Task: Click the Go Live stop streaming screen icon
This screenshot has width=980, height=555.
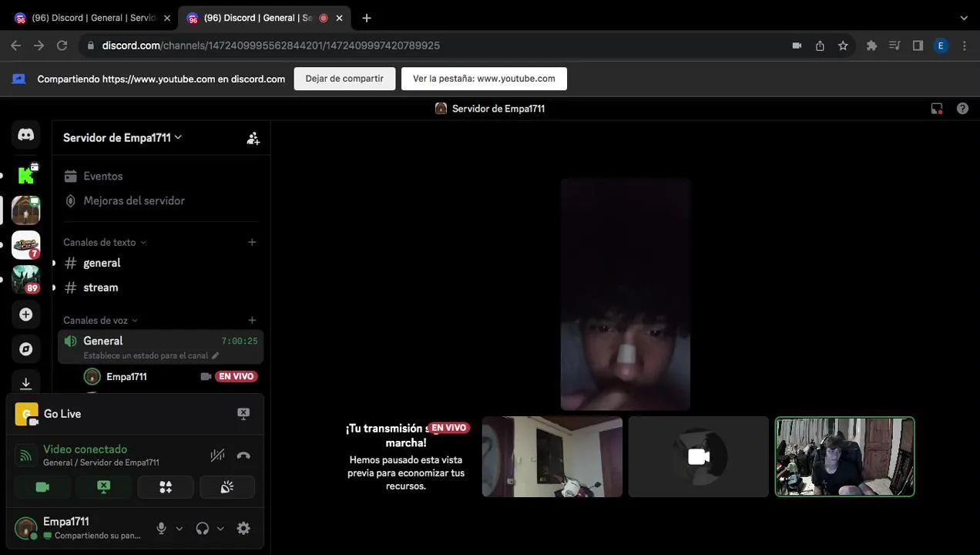Action: [243, 414]
